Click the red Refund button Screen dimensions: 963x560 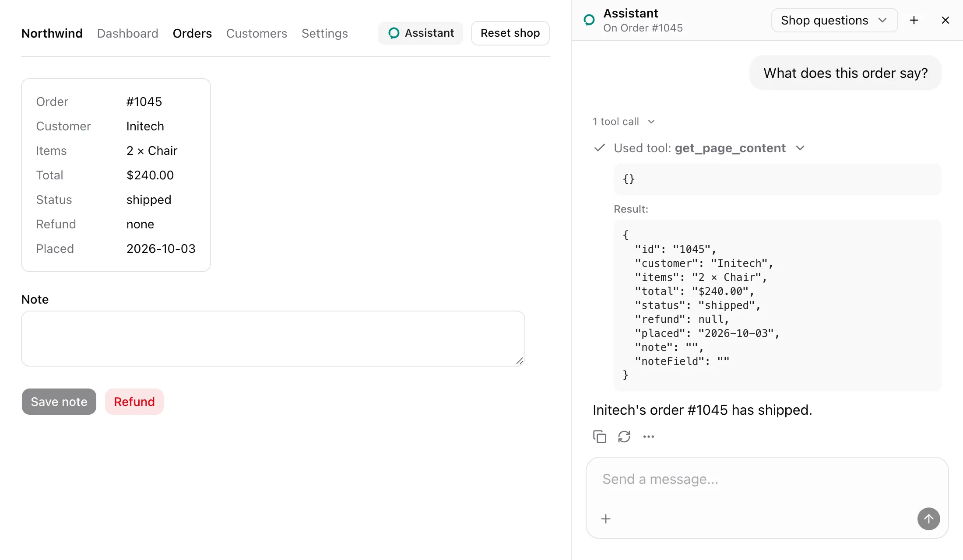[x=134, y=402]
